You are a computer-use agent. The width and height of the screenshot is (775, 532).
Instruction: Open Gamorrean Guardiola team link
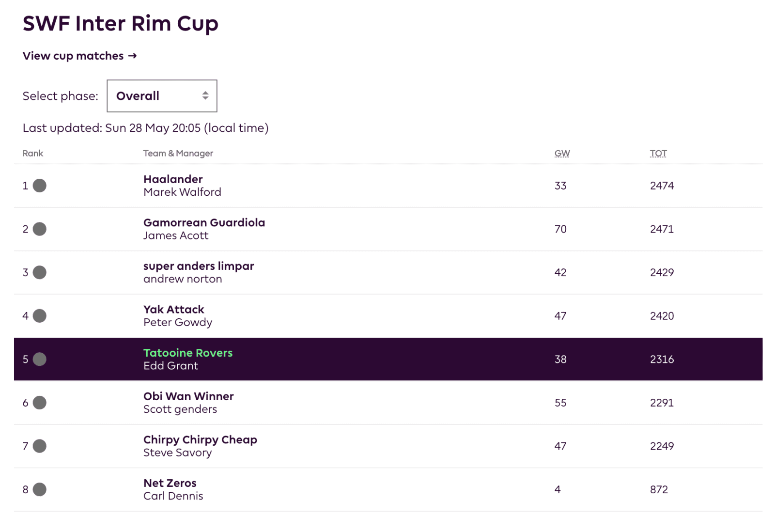pos(204,223)
